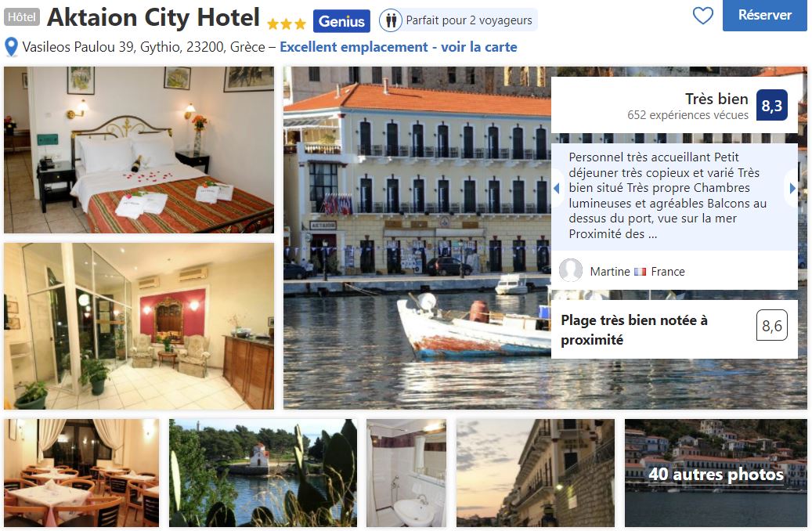Open the bathroom sink photo thumbnail
Screen dimensions: 812x531
tap(406, 473)
